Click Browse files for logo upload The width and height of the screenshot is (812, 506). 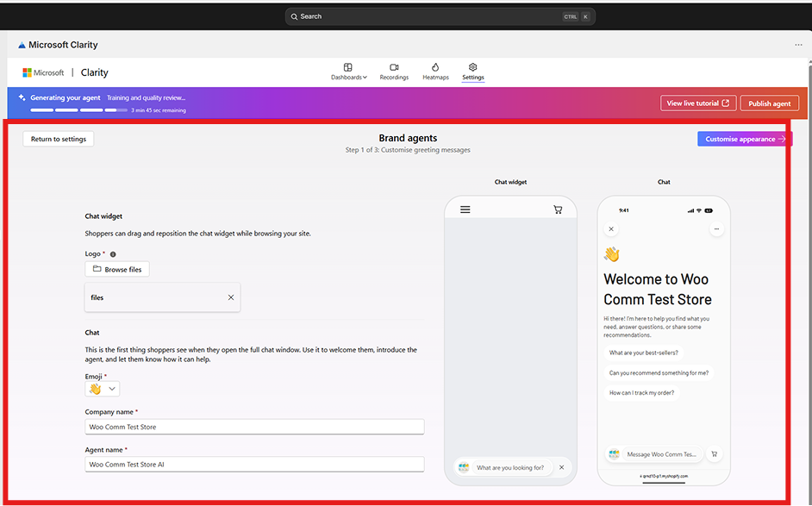pyautogui.click(x=117, y=269)
